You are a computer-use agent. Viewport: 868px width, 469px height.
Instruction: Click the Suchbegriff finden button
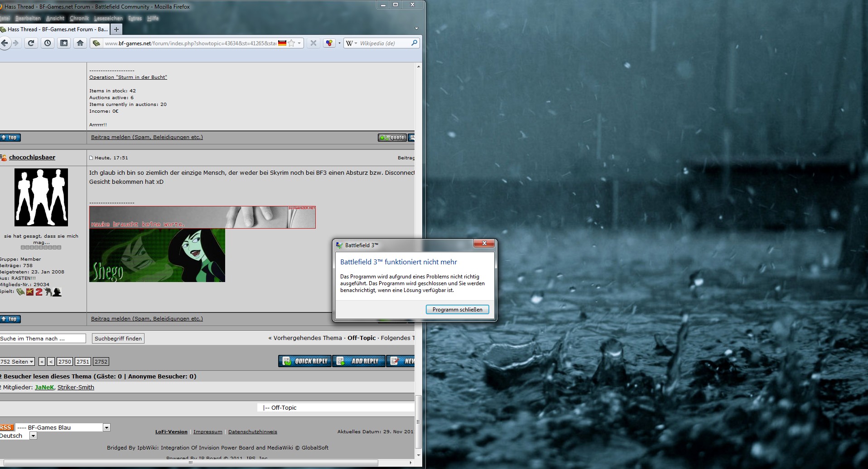coord(118,339)
